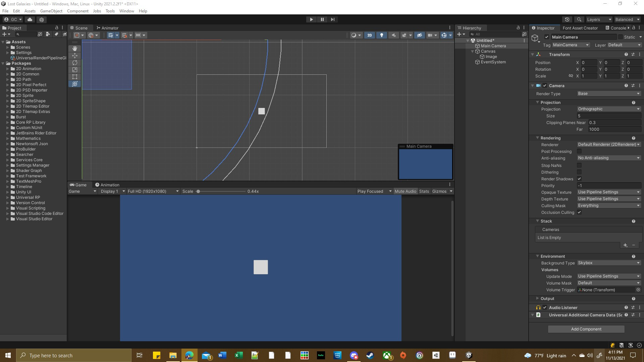The width and height of the screenshot is (644, 362).
Task: Select the Move tool in Scene toolbar
Action: (x=74, y=56)
